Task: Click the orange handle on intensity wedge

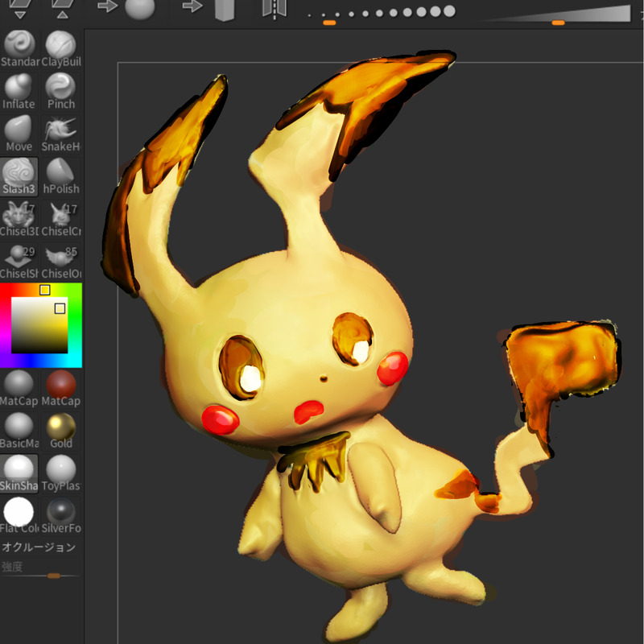Action: [x=558, y=23]
